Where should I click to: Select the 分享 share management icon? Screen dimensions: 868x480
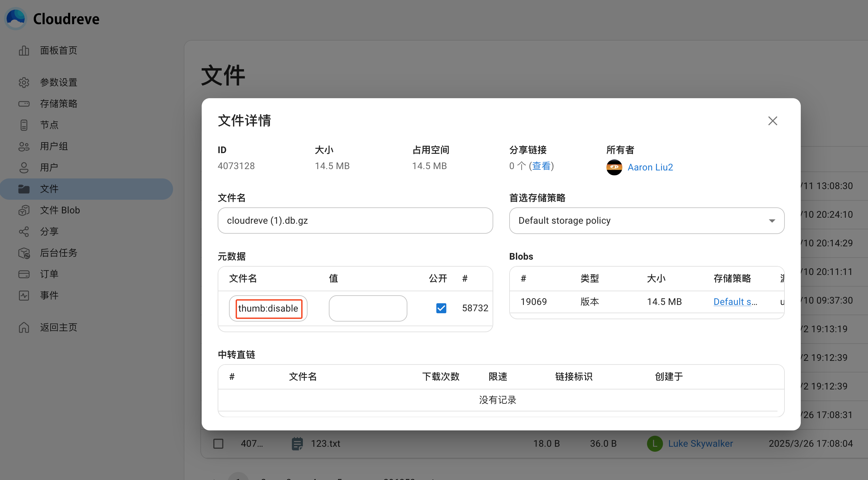tap(24, 231)
